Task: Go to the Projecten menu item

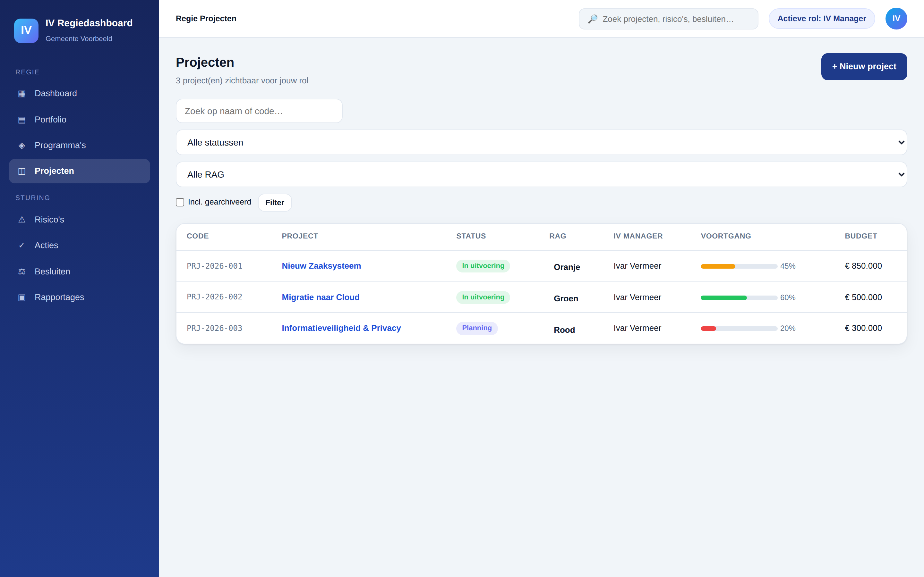Action: point(80,171)
